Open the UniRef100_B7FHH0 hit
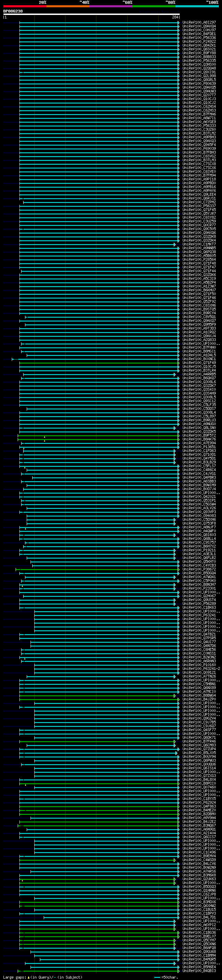 (199, 347)
